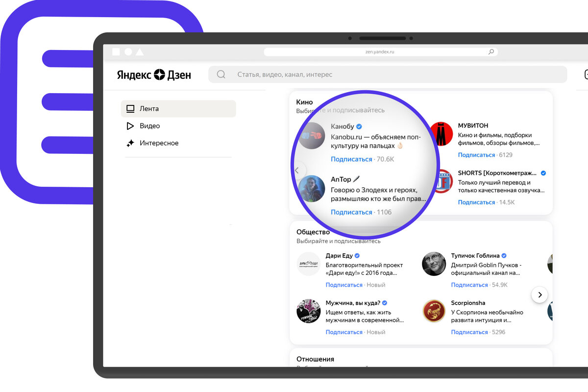Click the "У Скорпиона необычайно" description
The width and height of the screenshot is (588, 392).
coord(487,316)
